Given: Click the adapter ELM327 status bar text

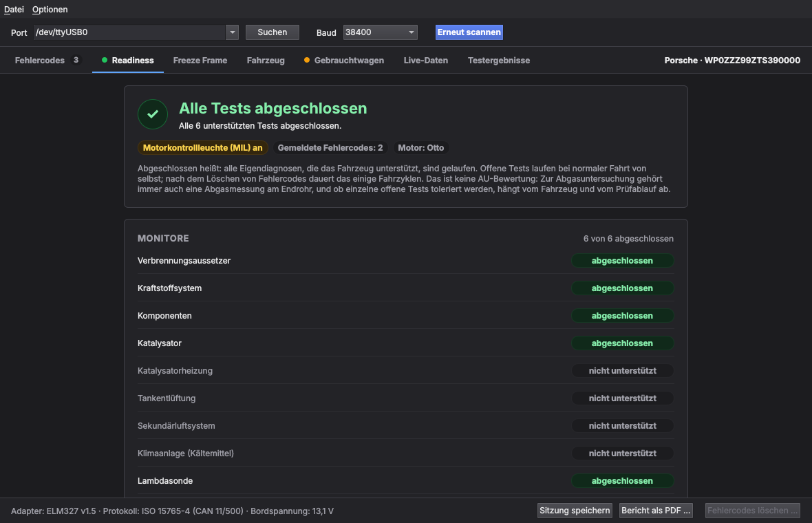Looking at the screenshot, I should pyautogui.click(x=173, y=511).
